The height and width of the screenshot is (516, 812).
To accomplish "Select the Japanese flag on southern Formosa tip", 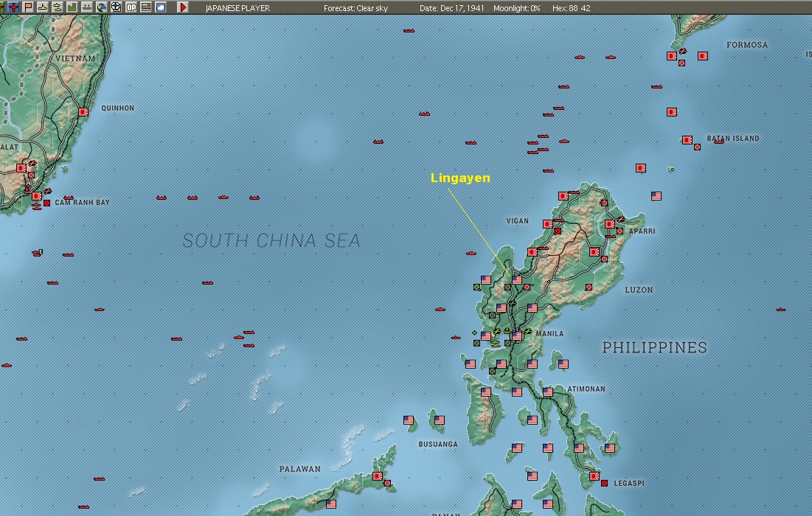I will point(672,56).
